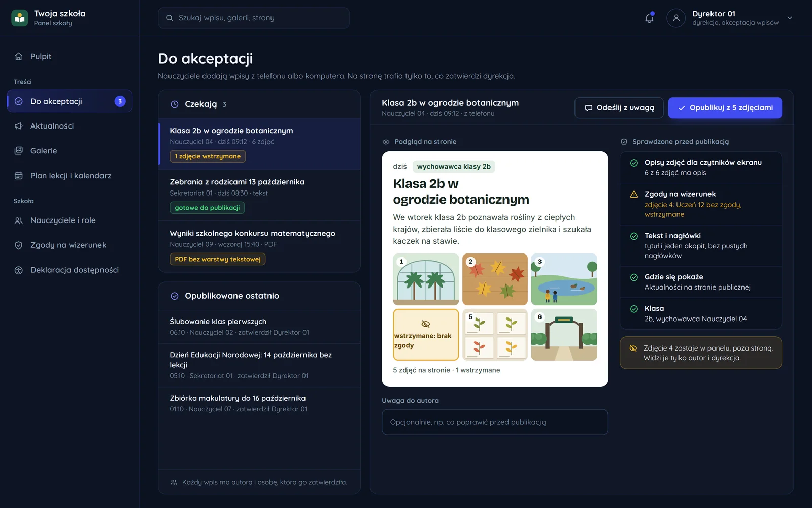
Task: Click the withheld photo tile 'brak zgody'
Action: [426, 335]
